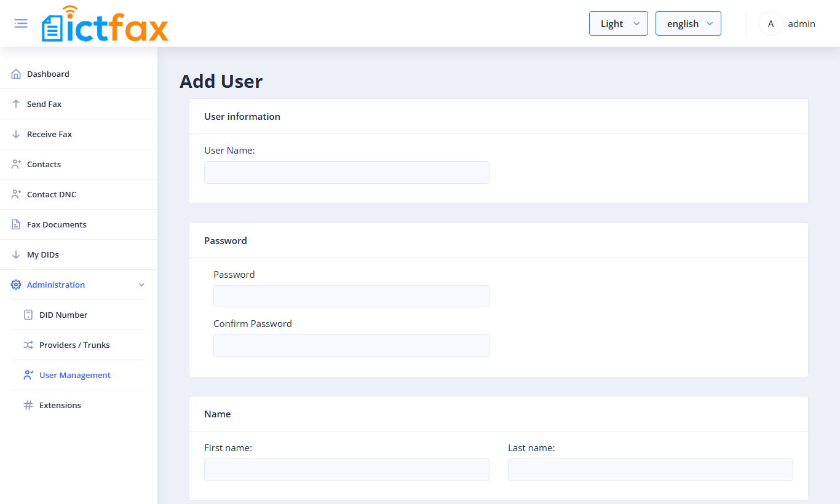Click the Add User page heading
Viewport: 840px width, 504px height.
pyautogui.click(x=221, y=81)
